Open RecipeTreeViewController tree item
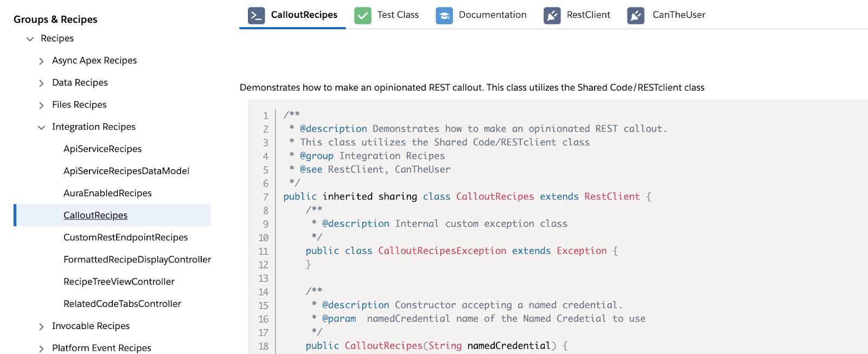The image size is (868, 354). [x=119, y=282]
